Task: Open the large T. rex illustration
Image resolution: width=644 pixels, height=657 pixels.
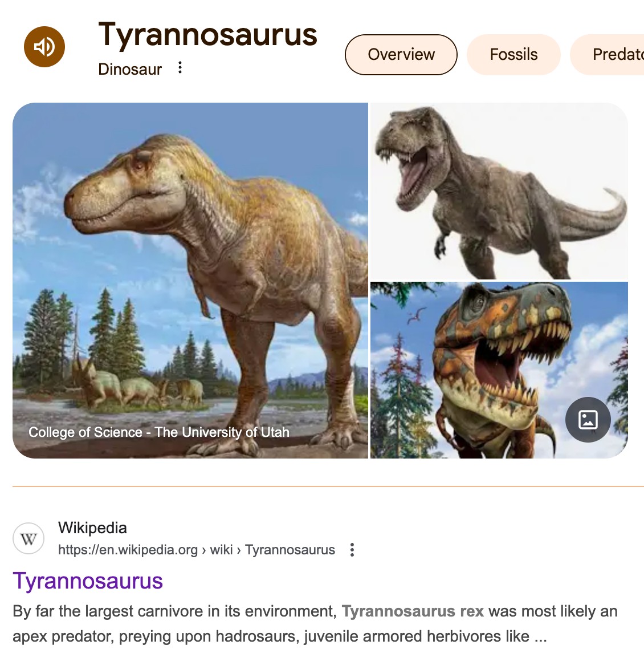Action: point(190,281)
